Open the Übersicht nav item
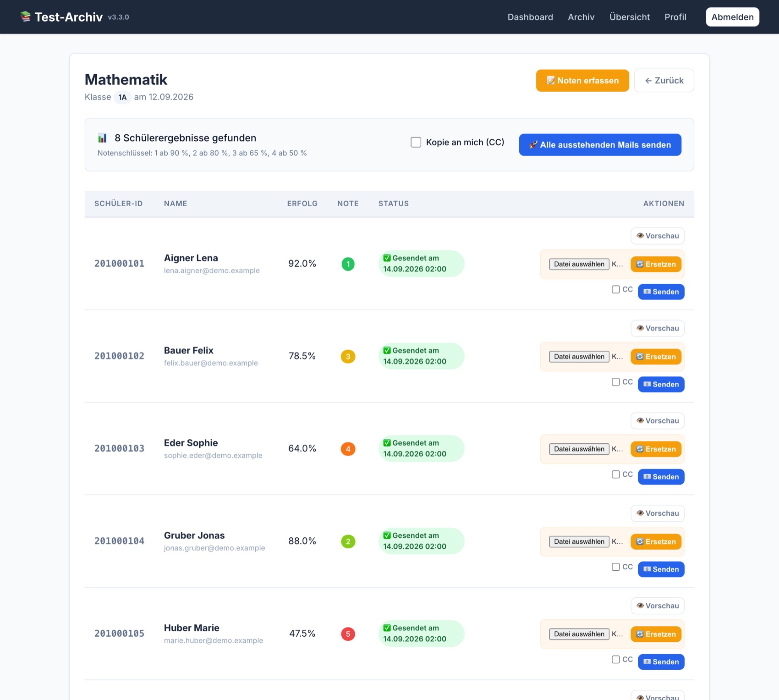The width and height of the screenshot is (779, 700). 630,17
